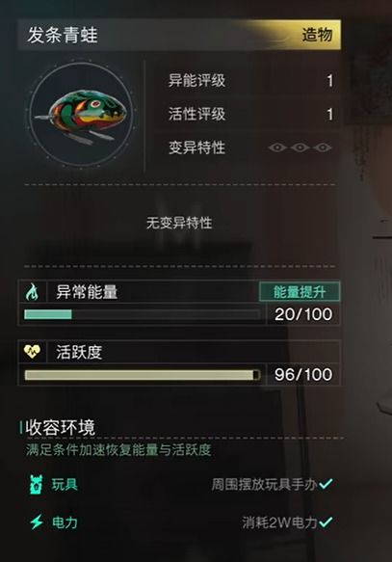Image resolution: width=392 pixels, height=562 pixels.
Task: Select the 活性评级 row
Action: point(247,114)
